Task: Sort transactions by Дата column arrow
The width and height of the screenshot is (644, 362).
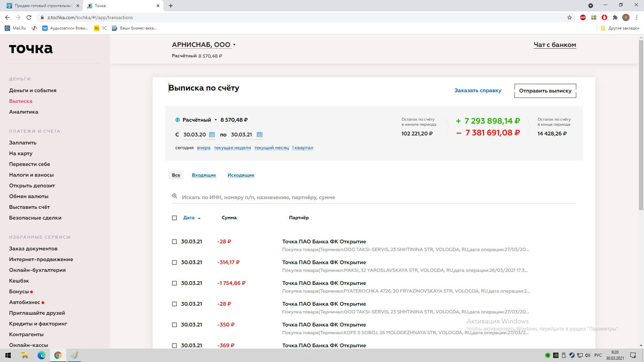Action: (199, 218)
